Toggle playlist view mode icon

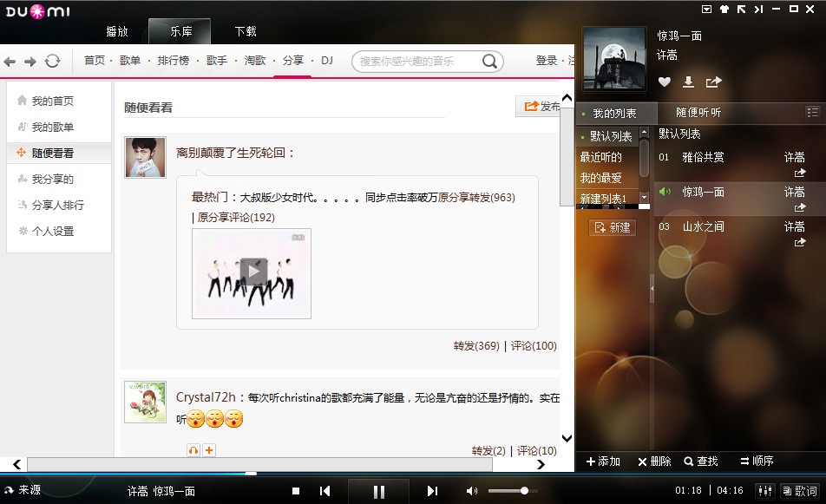click(812, 112)
